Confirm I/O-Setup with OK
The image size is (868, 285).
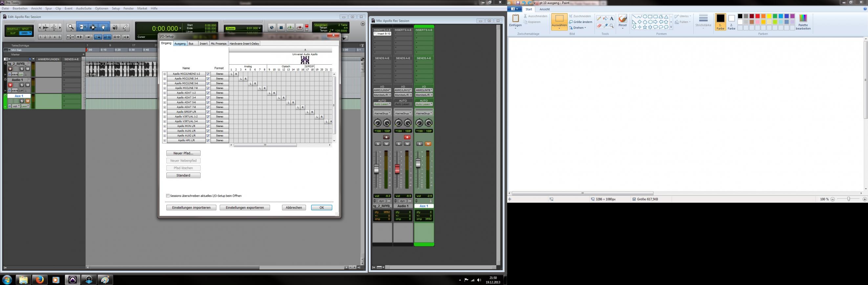pyautogui.click(x=321, y=208)
